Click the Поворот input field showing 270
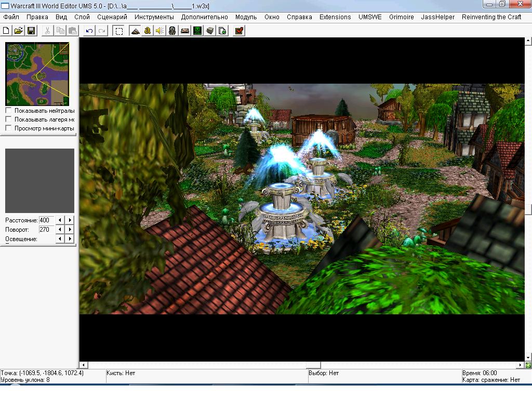Viewport: 532px width, 399px height. [46, 229]
